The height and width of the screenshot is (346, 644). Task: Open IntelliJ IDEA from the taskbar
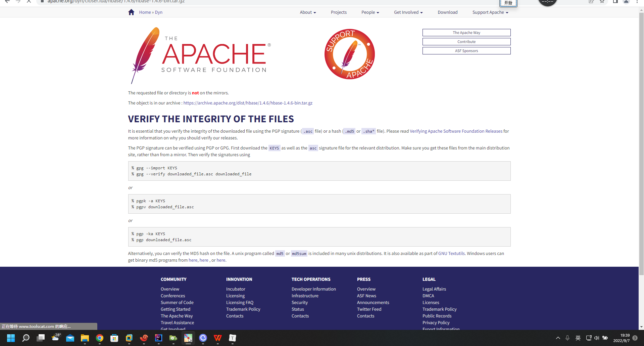point(159,338)
